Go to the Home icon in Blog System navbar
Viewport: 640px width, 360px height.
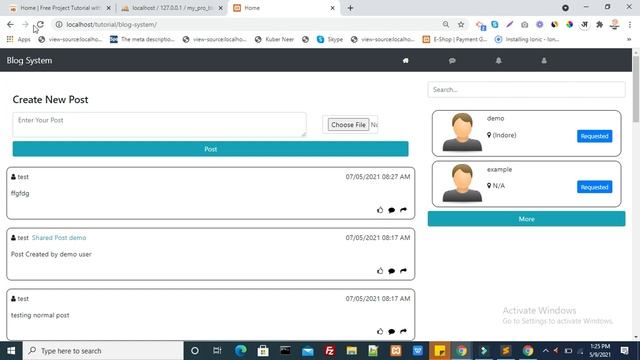pyautogui.click(x=405, y=60)
